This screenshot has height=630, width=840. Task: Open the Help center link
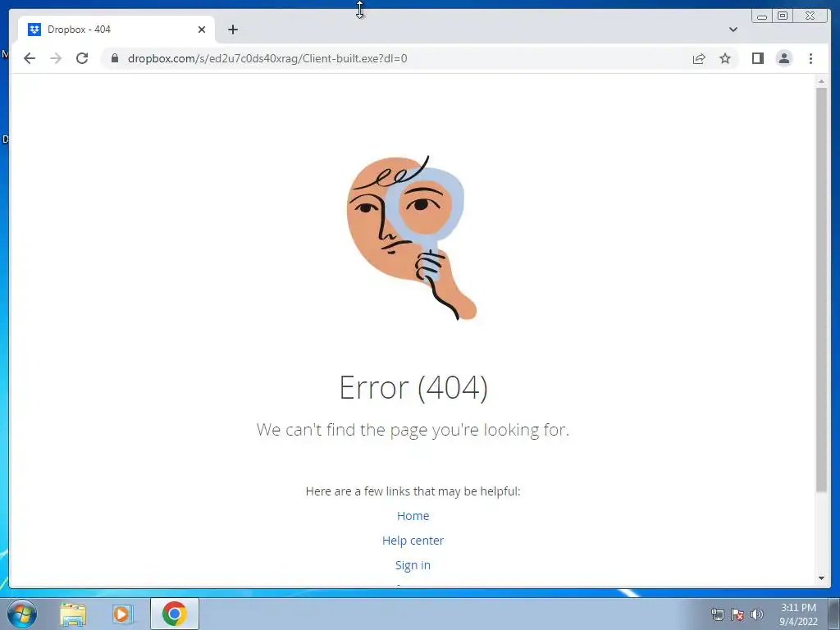[x=413, y=541]
